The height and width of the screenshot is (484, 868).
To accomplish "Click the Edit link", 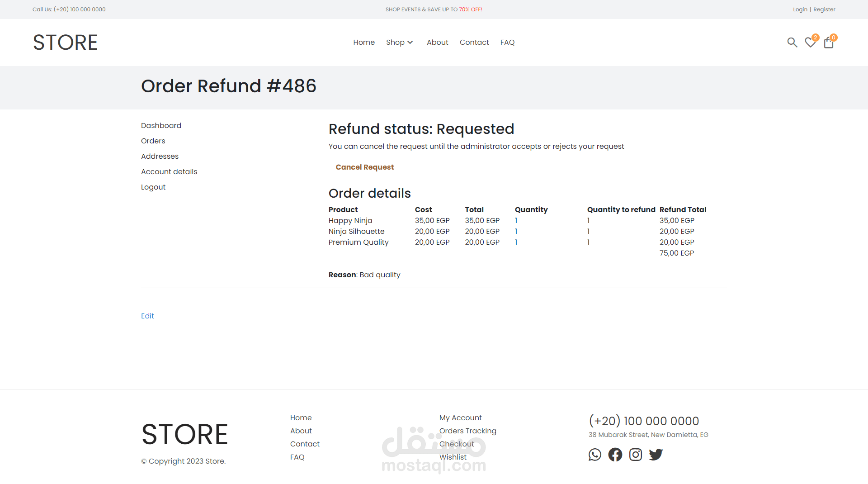I will tap(147, 316).
